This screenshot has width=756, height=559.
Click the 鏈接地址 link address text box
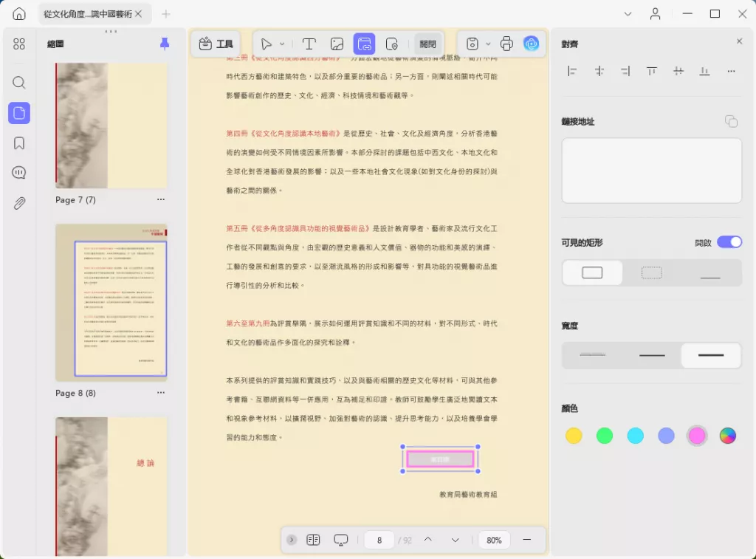click(651, 171)
